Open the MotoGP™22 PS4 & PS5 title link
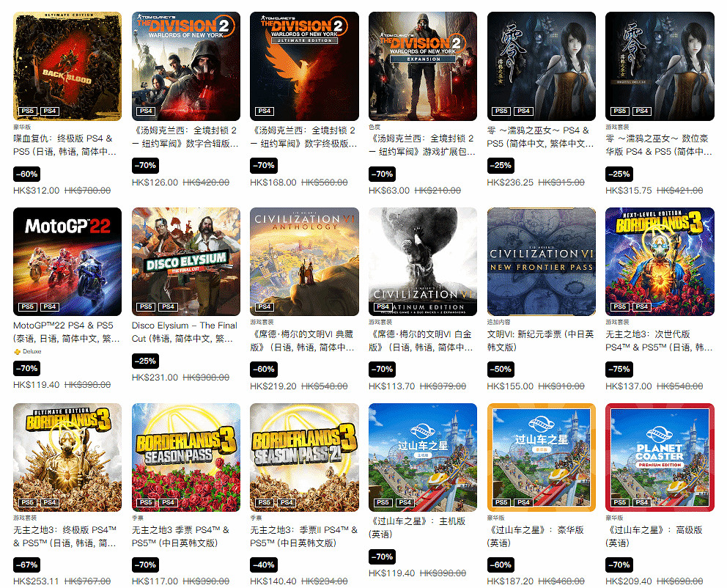The width and height of the screenshot is (727, 588). point(66,332)
